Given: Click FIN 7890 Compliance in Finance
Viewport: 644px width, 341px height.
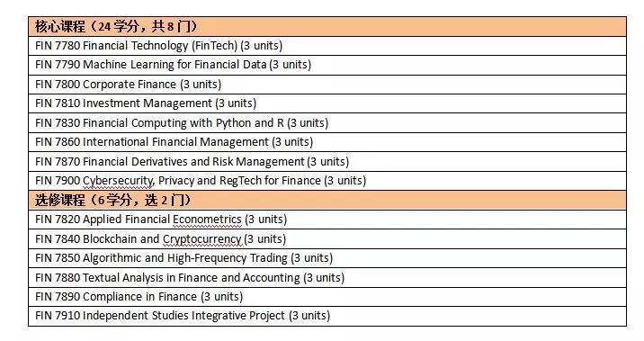Looking at the screenshot, I should point(139,297).
